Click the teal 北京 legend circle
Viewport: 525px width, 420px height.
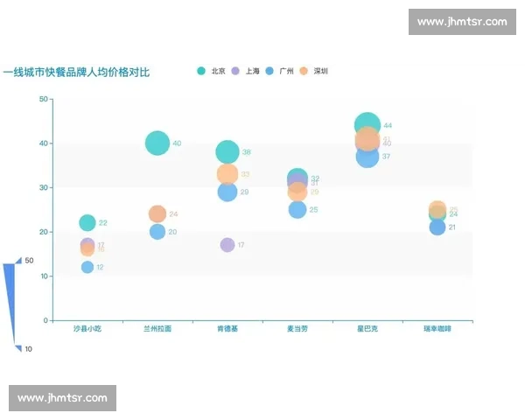pos(202,71)
